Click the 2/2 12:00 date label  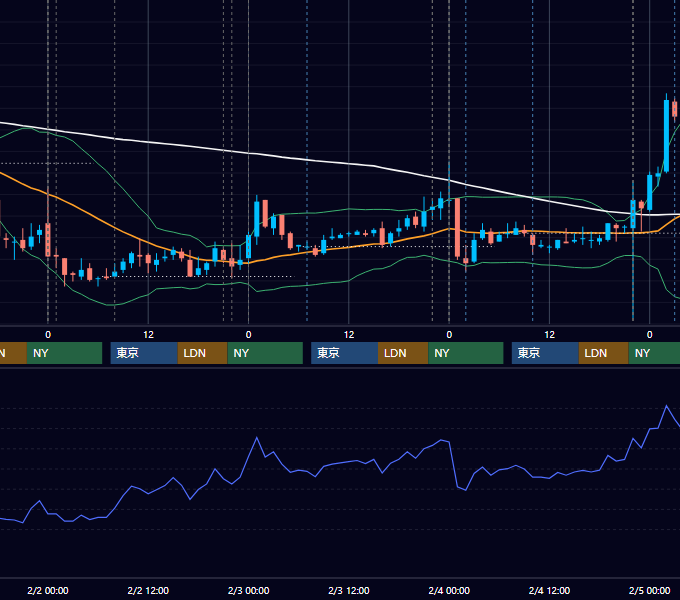(x=148, y=590)
